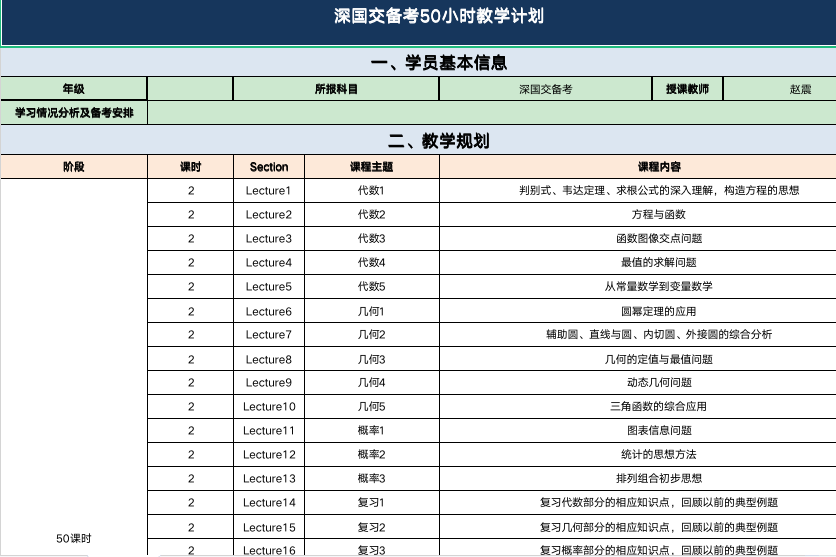Image resolution: width=836 pixels, height=557 pixels.
Task: Select the 学习情况分析及备考安排 label cell
Action: [x=74, y=112]
